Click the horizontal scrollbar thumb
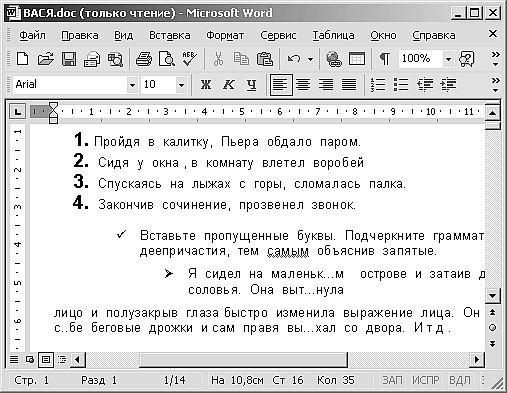Viewport: 507px width, 393px height. click(x=243, y=360)
